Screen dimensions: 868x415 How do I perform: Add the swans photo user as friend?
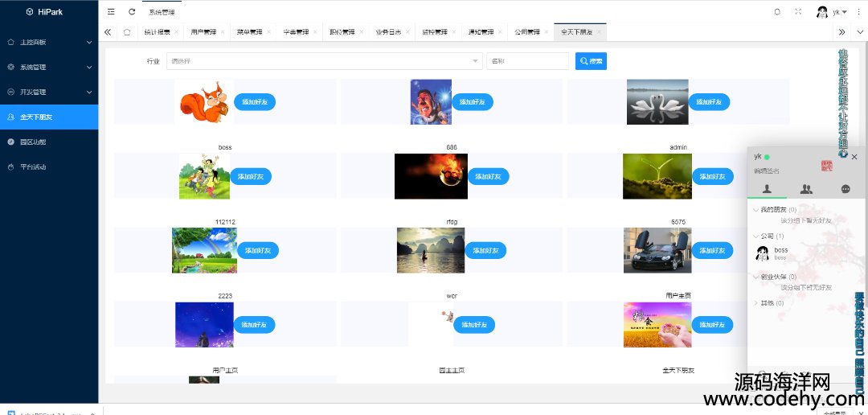(x=709, y=102)
